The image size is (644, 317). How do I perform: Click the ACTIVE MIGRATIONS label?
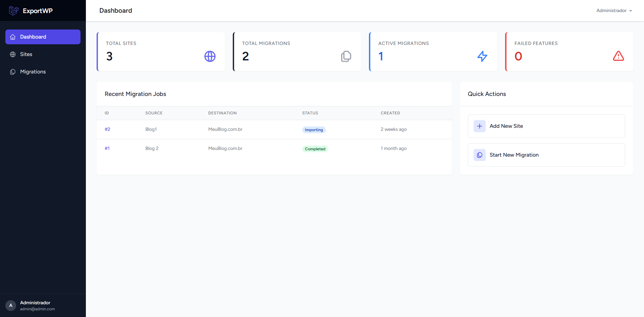coord(404,44)
